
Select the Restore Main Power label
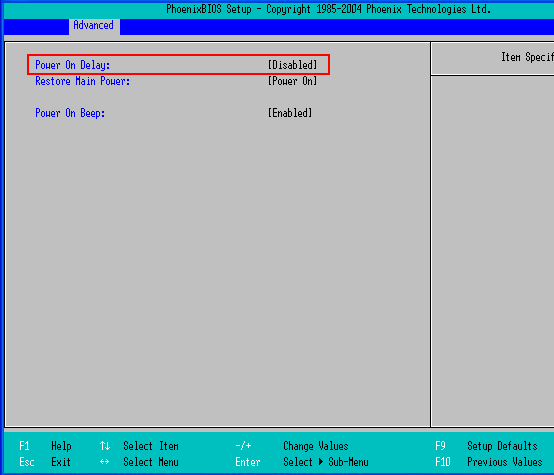tap(83, 81)
